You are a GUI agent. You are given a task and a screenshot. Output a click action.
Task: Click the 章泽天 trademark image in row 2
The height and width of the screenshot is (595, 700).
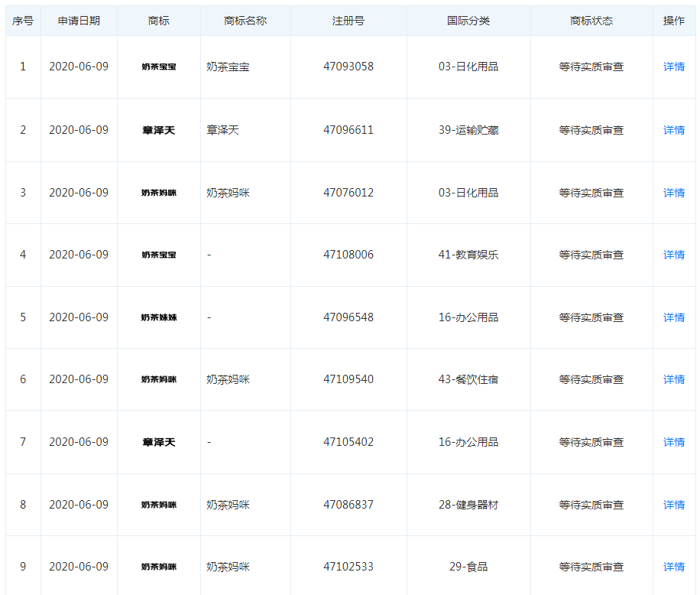[x=159, y=130]
